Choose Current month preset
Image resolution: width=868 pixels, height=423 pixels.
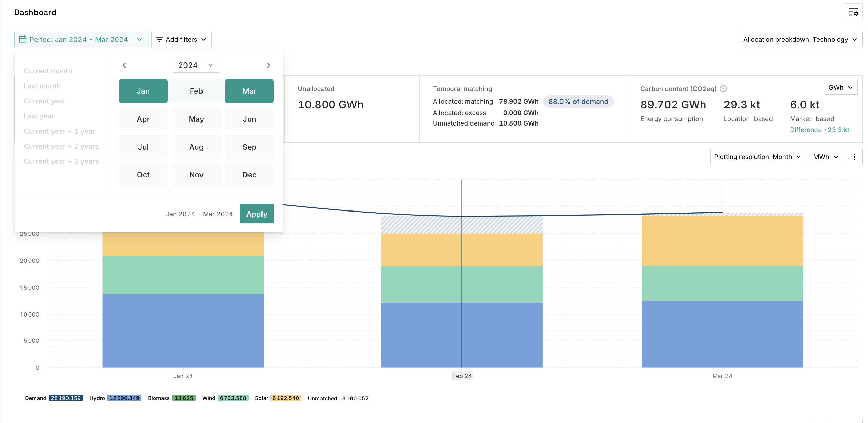coord(48,71)
